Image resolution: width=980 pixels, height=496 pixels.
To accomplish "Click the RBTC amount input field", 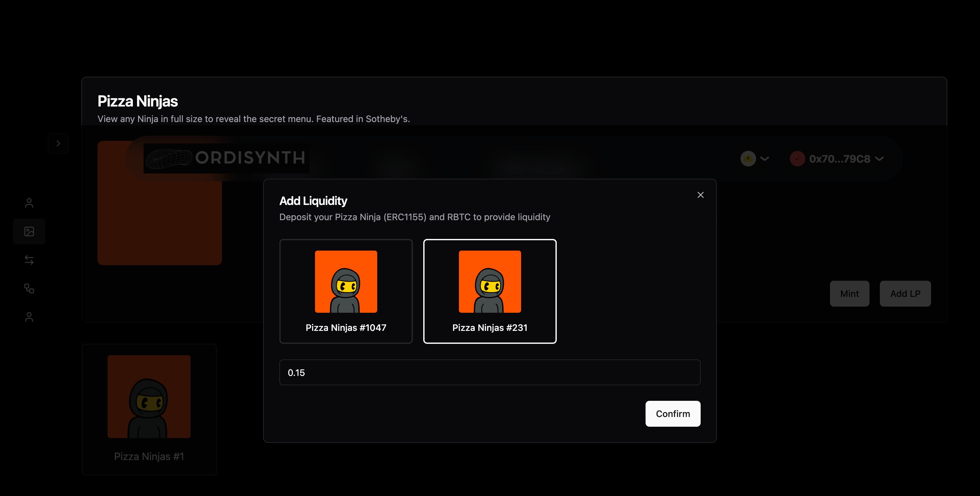I will (x=490, y=372).
